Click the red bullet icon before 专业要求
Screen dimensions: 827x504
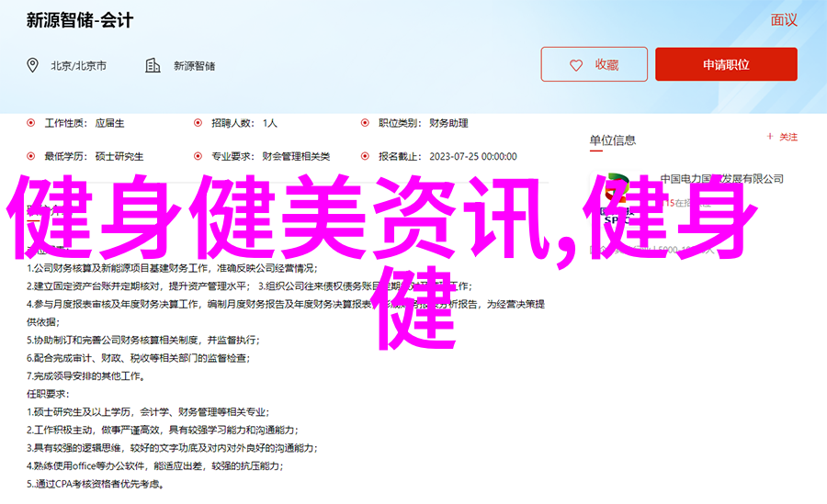[198, 156]
